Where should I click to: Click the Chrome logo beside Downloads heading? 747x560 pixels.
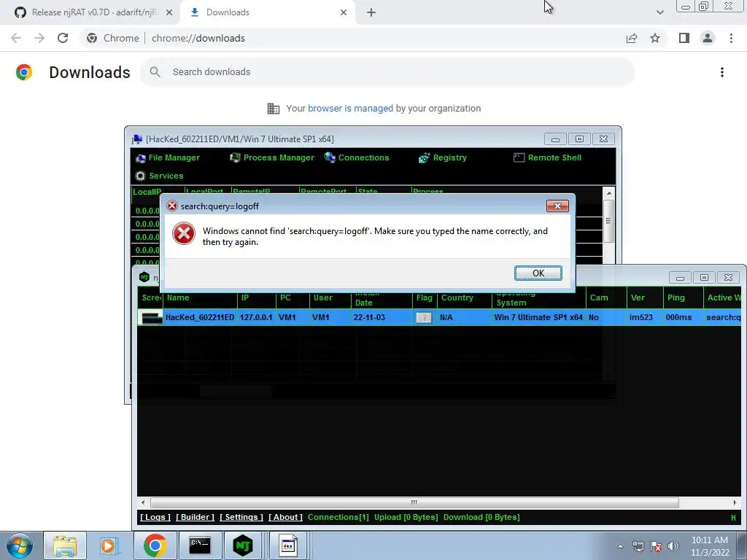tap(24, 72)
